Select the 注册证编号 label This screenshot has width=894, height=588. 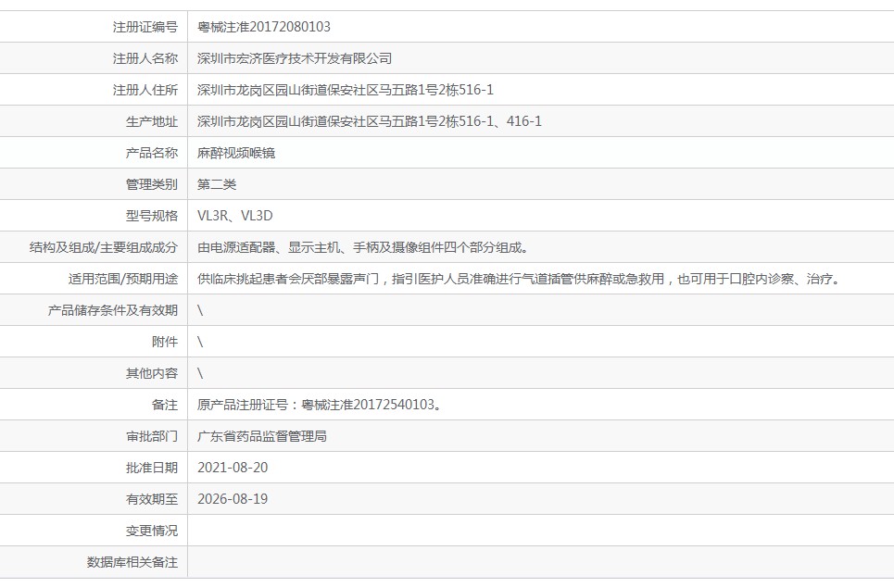(x=145, y=27)
